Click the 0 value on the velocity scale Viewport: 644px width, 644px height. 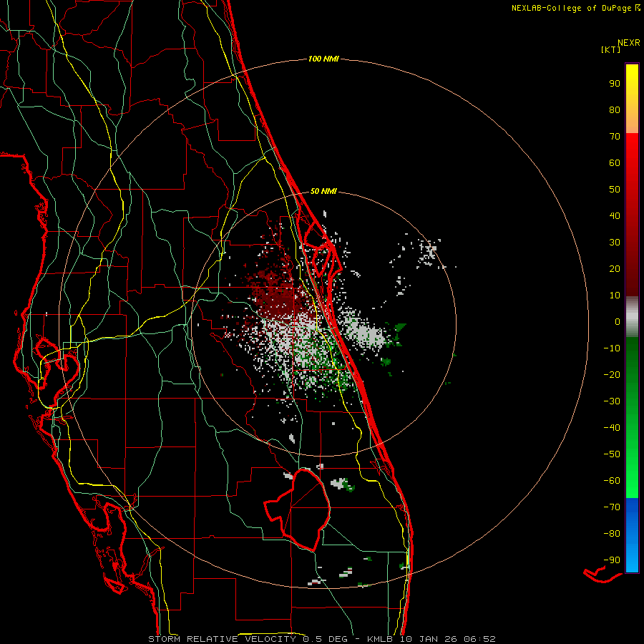coord(618,321)
